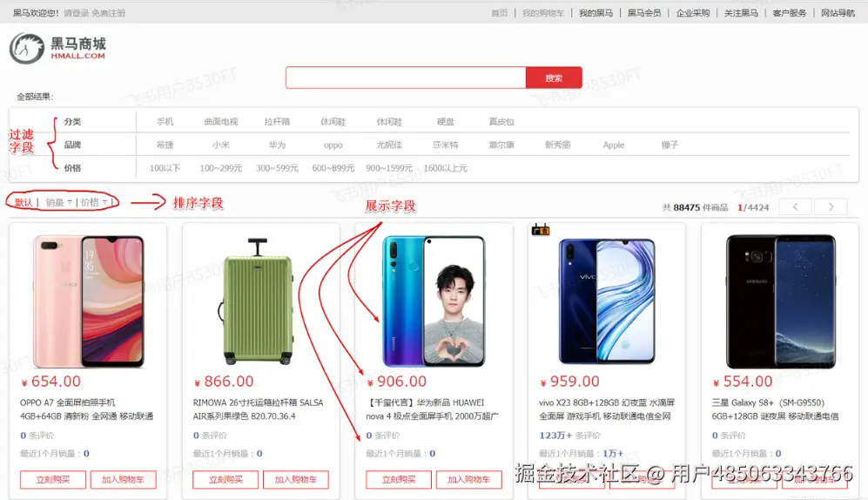Viewport: 868px width, 500px height.
Task: Open the OPPO A7 pink phone image
Action: (x=89, y=301)
